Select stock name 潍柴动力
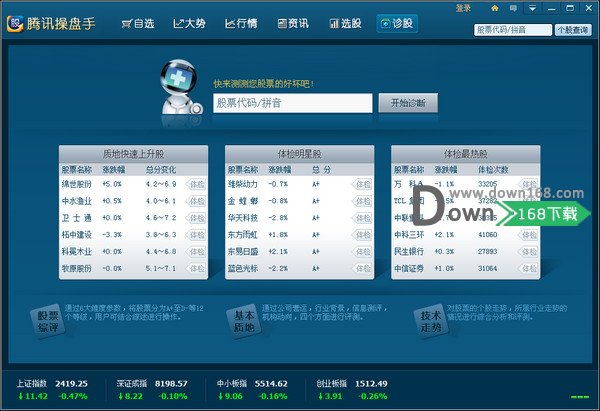This screenshot has height=411, width=600. pos(243,184)
